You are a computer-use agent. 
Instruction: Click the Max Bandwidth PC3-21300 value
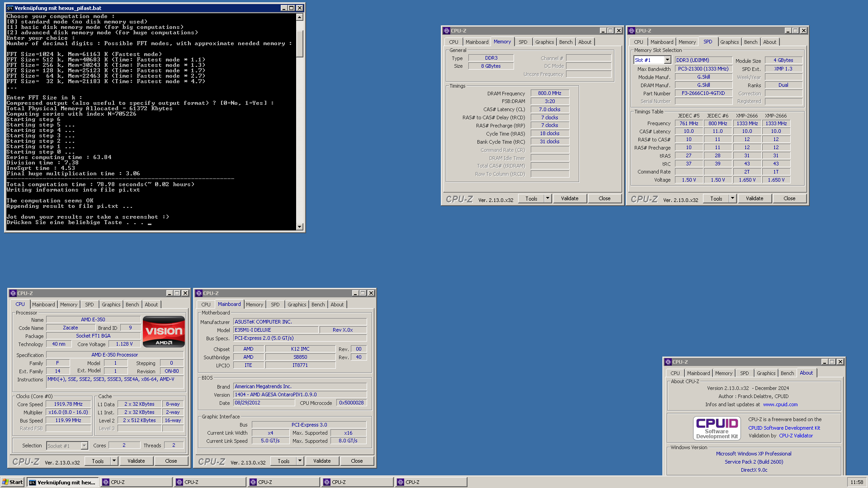[703, 69]
